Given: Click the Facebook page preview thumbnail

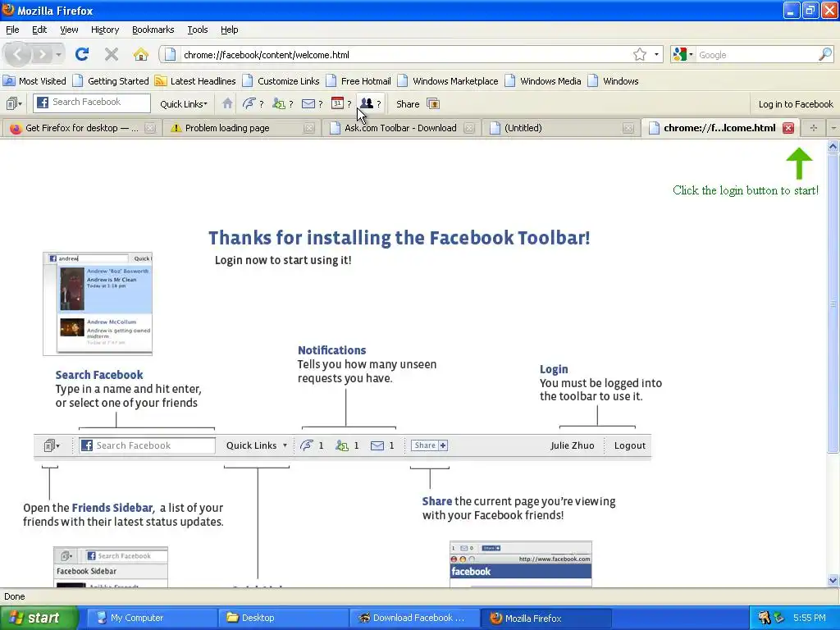Looking at the screenshot, I should coord(521,564).
